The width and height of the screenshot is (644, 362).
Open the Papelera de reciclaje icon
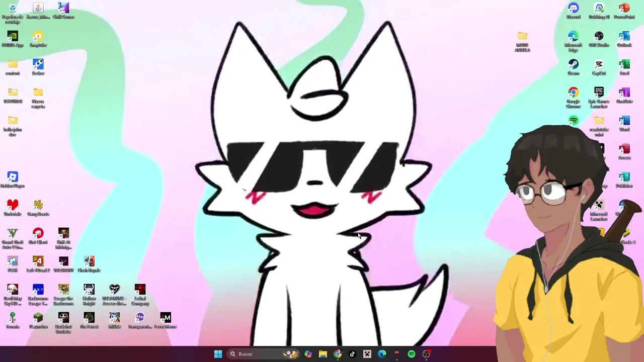coord(13,13)
